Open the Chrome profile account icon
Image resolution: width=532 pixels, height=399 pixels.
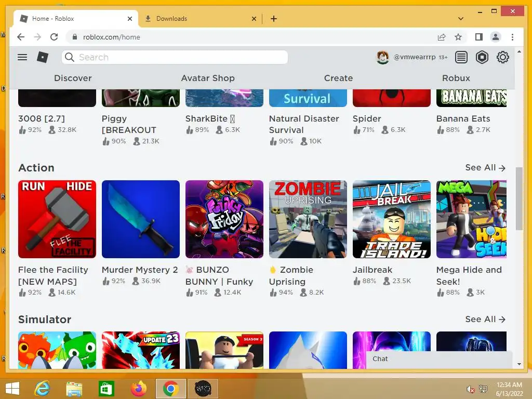[x=496, y=37]
